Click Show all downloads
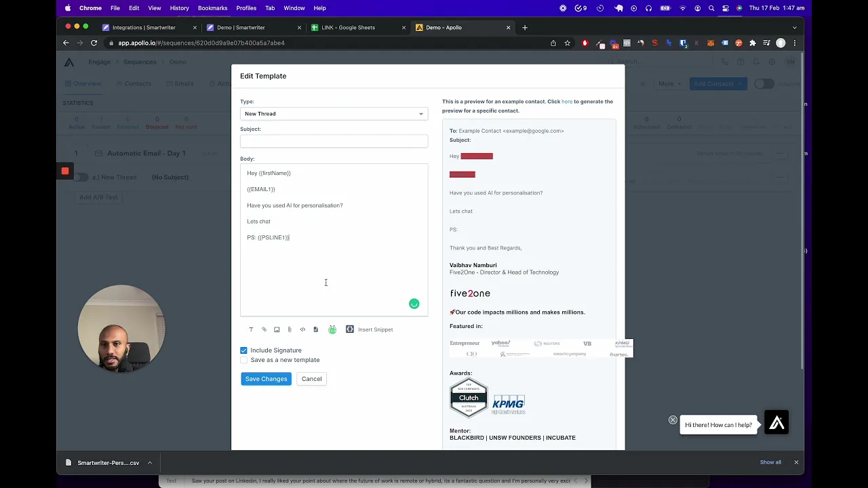The width and height of the screenshot is (868, 488). [770, 462]
